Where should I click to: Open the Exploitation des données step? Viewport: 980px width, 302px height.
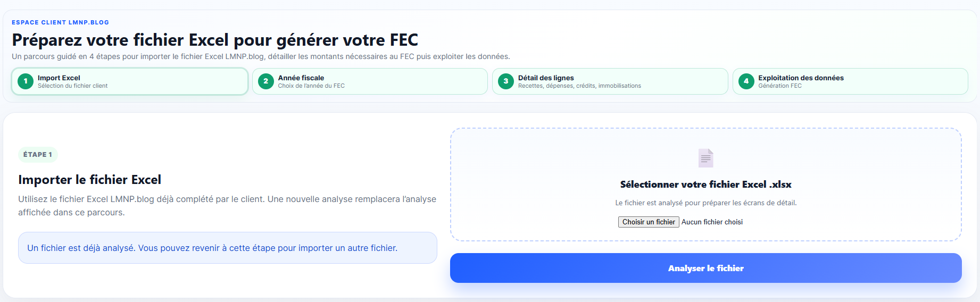(x=850, y=81)
